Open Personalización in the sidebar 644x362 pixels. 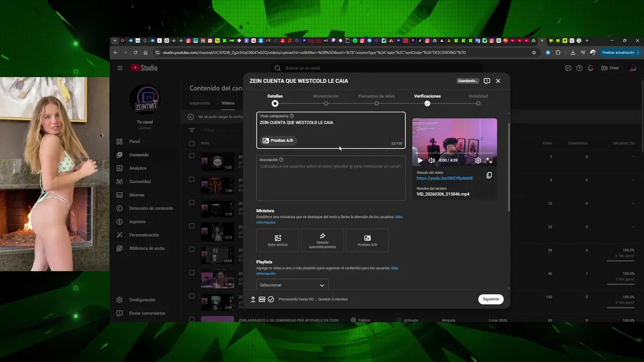pos(144,235)
